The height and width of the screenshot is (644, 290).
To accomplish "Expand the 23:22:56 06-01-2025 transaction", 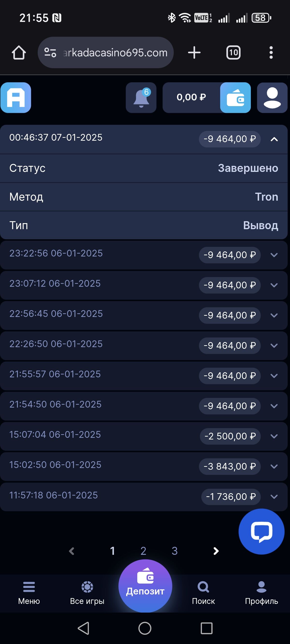I will coord(274,255).
